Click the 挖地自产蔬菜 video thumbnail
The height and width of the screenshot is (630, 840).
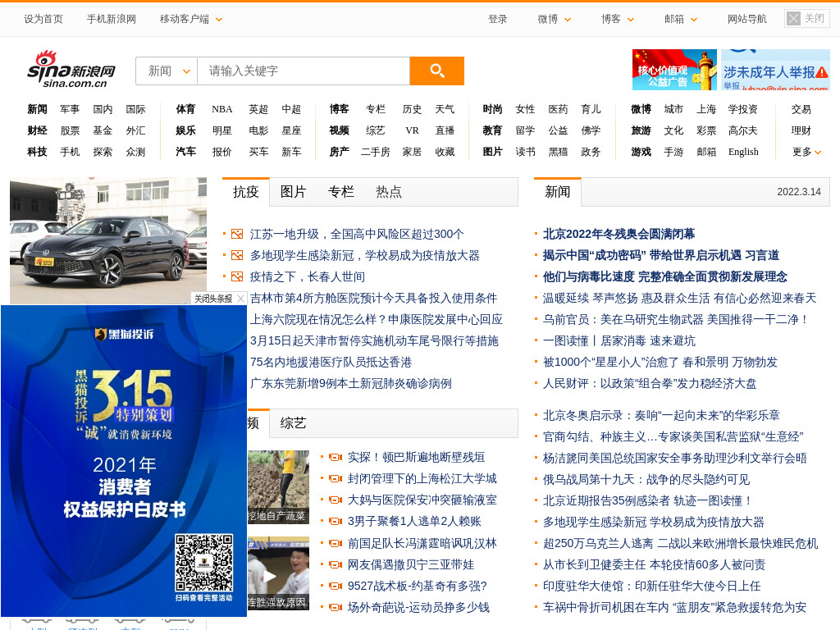278,487
